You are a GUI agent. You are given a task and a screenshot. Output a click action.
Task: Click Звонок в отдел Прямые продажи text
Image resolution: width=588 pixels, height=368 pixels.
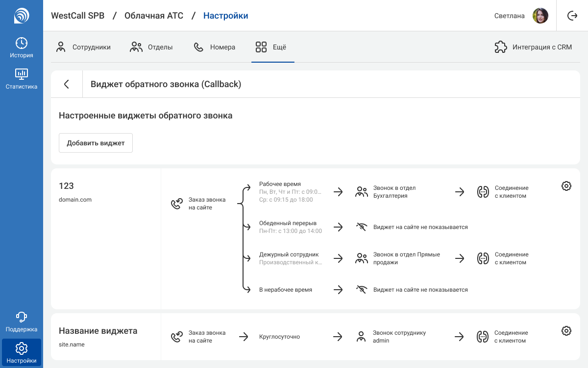pos(407,258)
